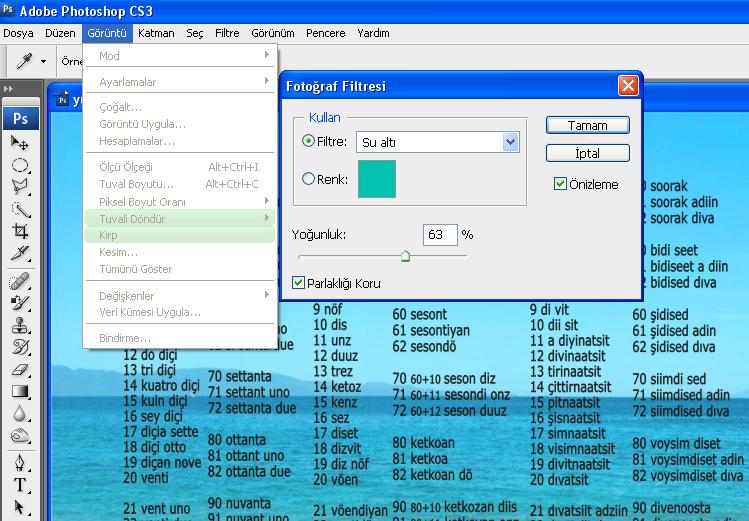Image resolution: width=749 pixels, height=521 pixels.
Task: Open the Düzen menu
Action: tap(60, 33)
